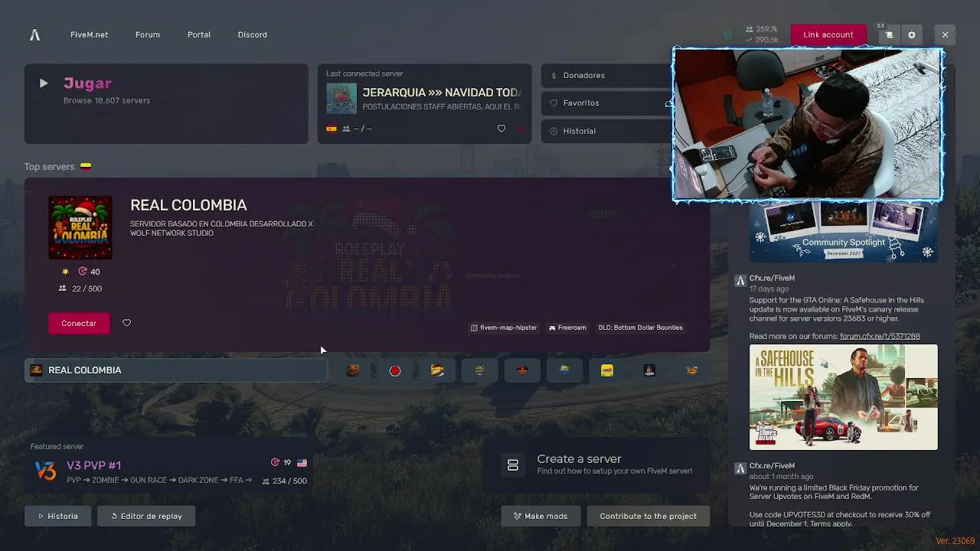Click the Freeroam game type tag
Screen dimensions: 980x551
tap(567, 328)
